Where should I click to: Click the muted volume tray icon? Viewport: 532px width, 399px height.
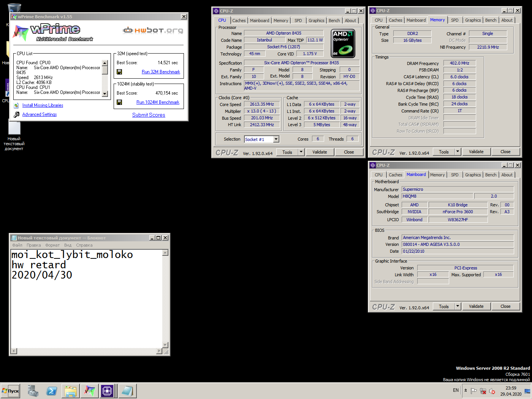(x=492, y=391)
